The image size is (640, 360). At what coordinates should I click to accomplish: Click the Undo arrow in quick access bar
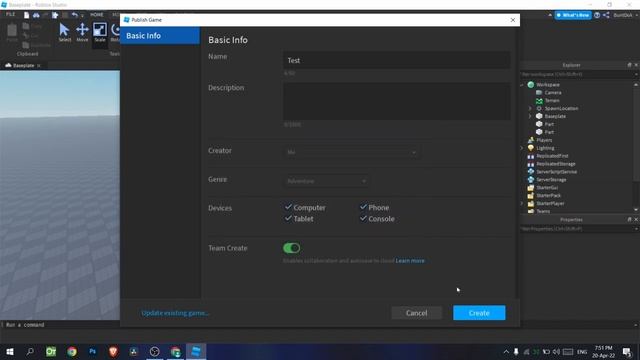tap(74, 15)
